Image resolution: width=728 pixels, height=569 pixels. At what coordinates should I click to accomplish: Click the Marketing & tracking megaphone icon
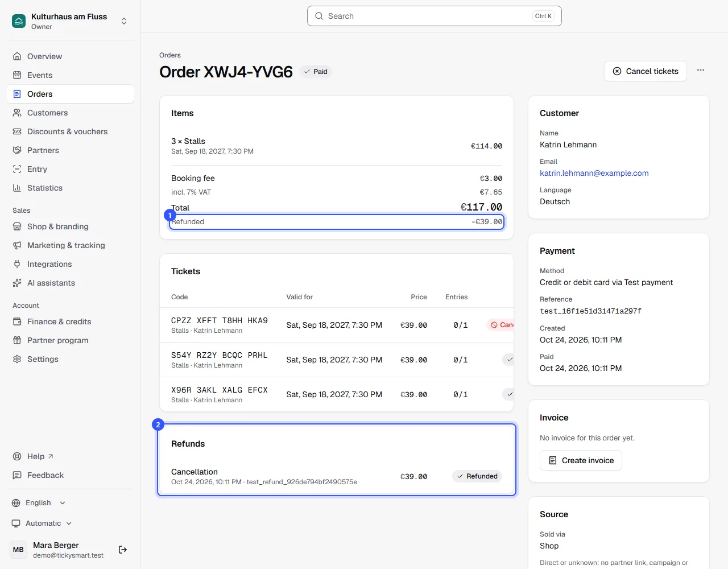coord(17,245)
